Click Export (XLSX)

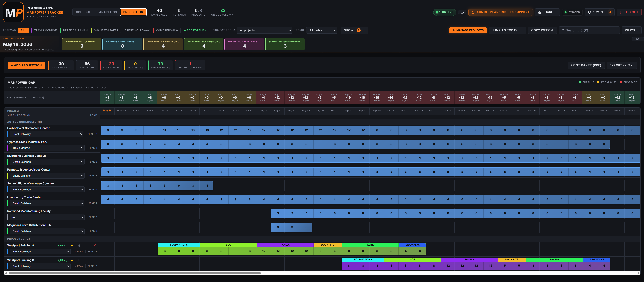[622, 65]
